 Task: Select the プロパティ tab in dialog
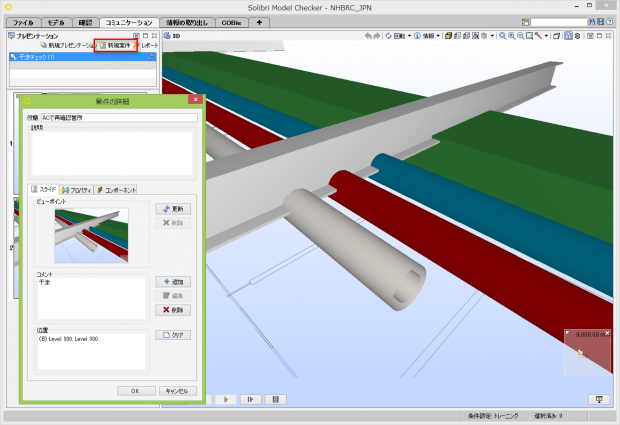76,190
